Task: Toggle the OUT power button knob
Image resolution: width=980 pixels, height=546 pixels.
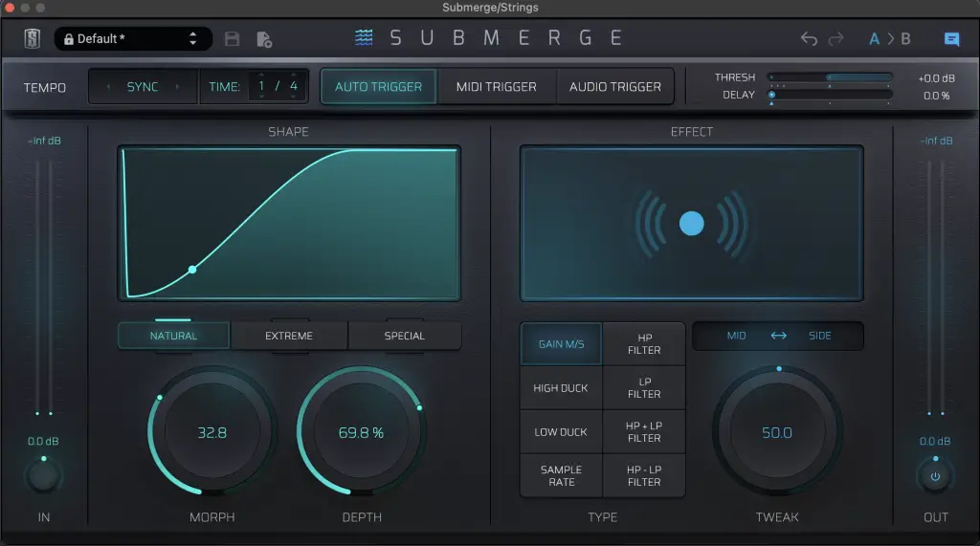Action: (x=935, y=476)
